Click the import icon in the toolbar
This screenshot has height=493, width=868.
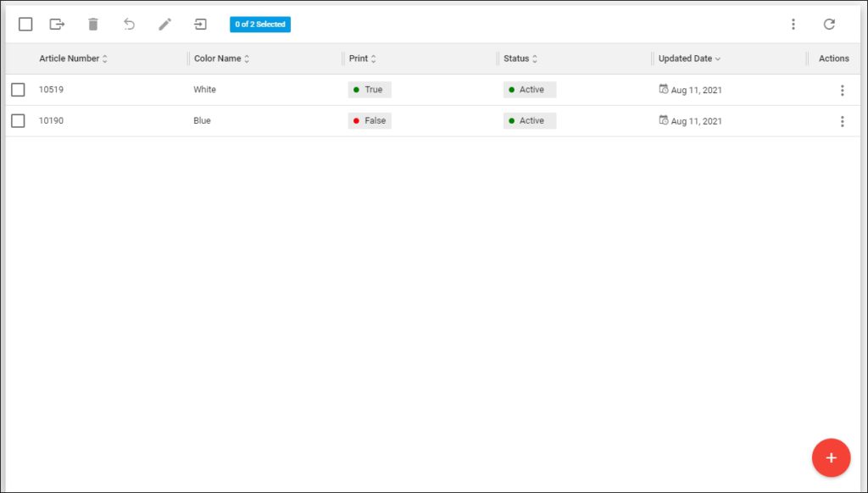(200, 25)
